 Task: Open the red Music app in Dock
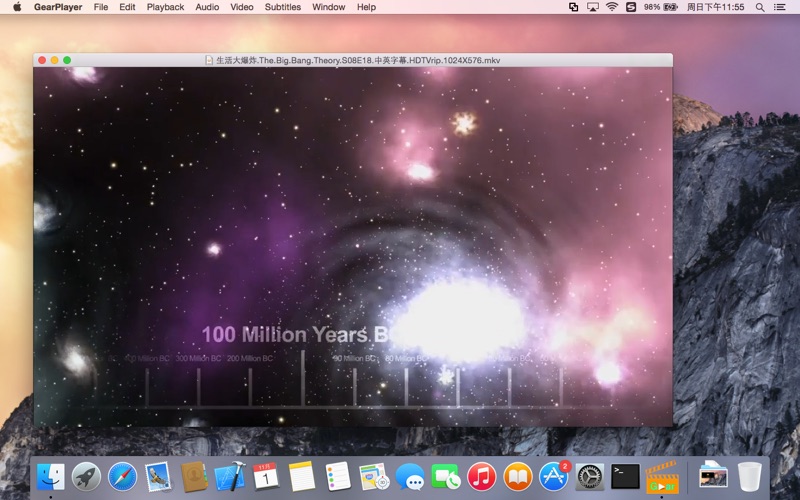pyautogui.click(x=482, y=477)
